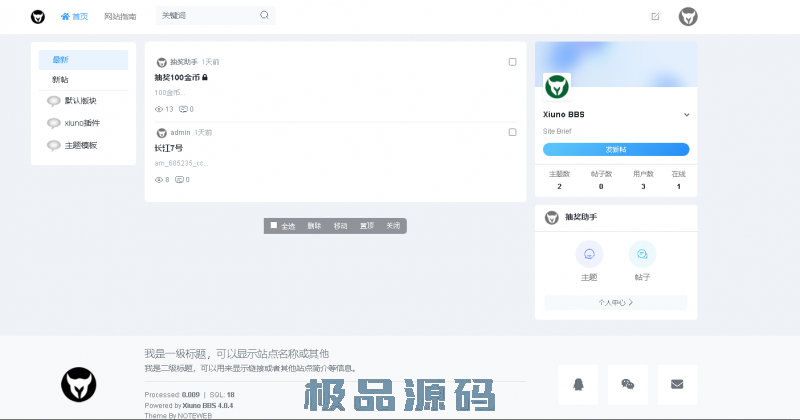Click the 用户数 statistic
The image size is (800, 420).
coord(643,180)
